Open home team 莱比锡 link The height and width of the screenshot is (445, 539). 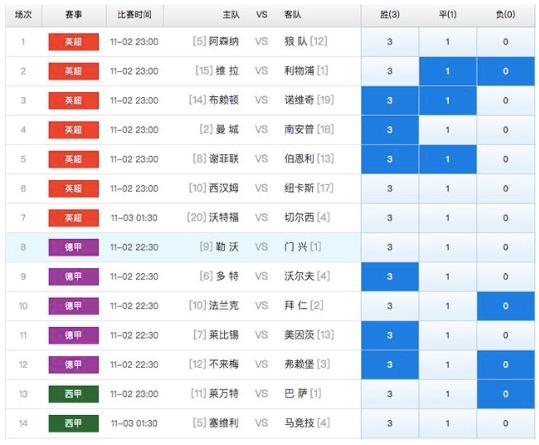click(224, 335)
